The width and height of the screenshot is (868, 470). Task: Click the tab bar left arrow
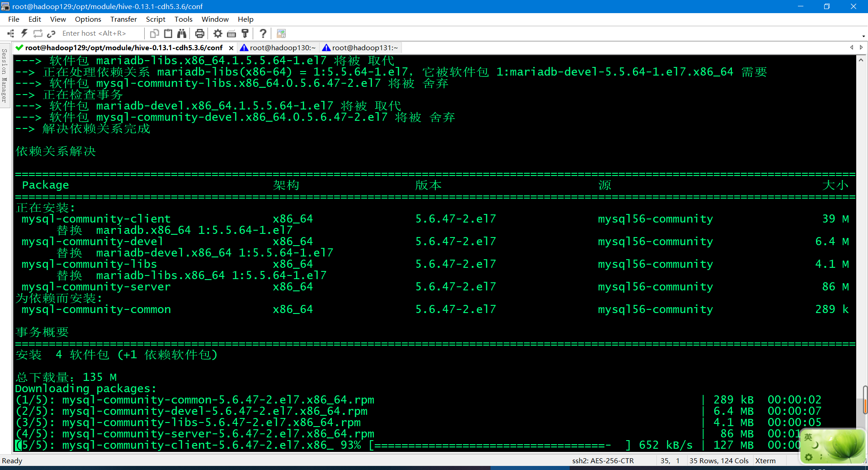click(852, 47)
